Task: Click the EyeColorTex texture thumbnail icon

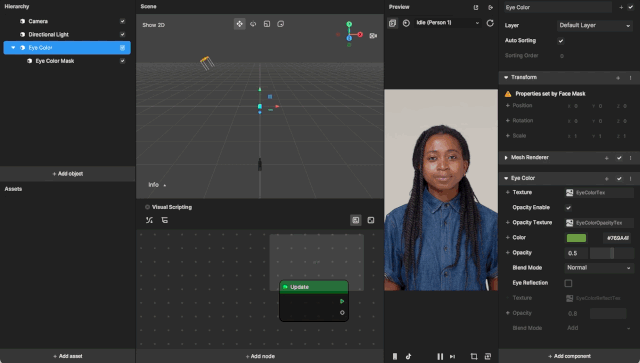Action: point(569,193)
